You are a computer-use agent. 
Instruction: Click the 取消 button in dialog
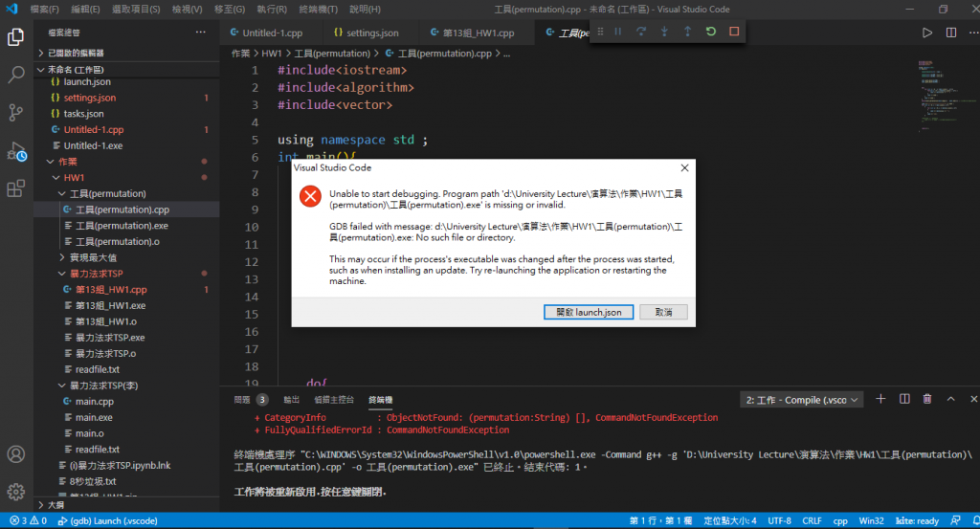pyautogui.click(x=663, y=312)
